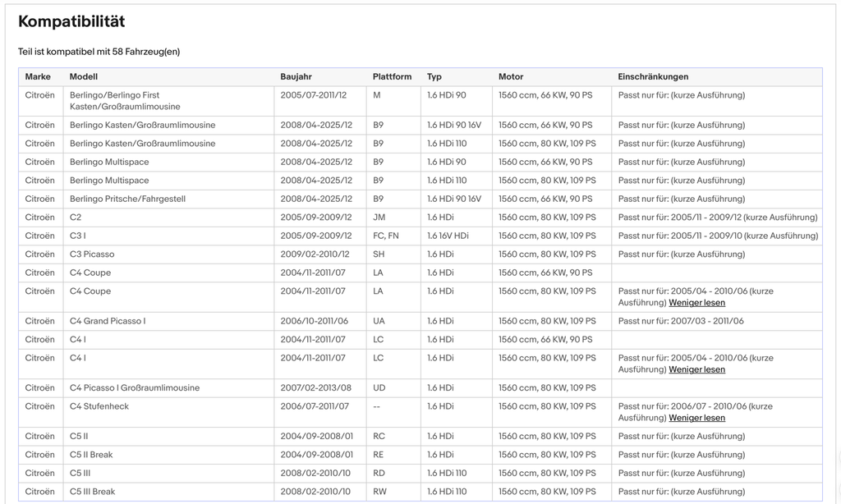Collapse C4 Stufenheck restrictions with Weniger lesen
This screenshot has height=504, width=841.
[x=696, y=418]
